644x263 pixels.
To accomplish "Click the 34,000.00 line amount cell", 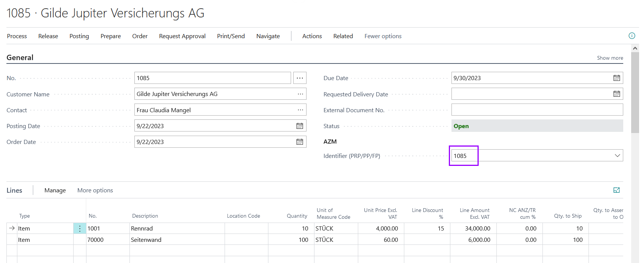I will coord(473,228).
